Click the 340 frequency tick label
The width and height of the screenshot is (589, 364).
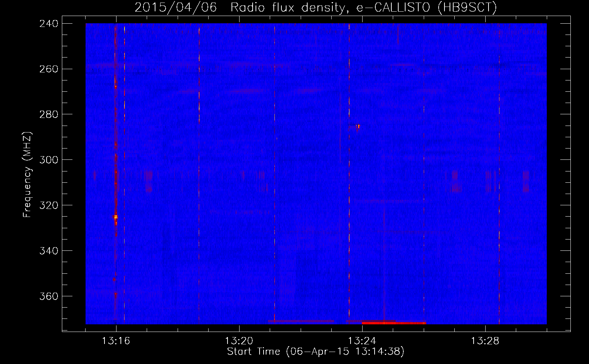point(48,251)
